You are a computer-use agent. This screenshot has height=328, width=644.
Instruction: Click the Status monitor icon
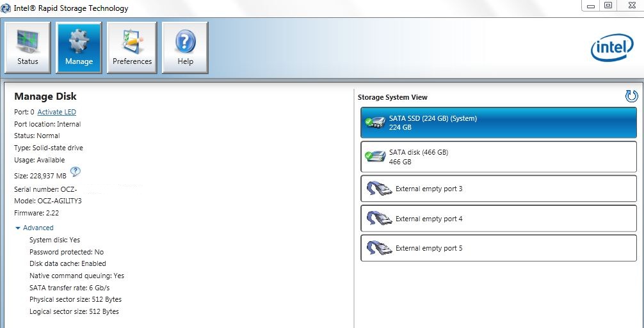point(28,42)
